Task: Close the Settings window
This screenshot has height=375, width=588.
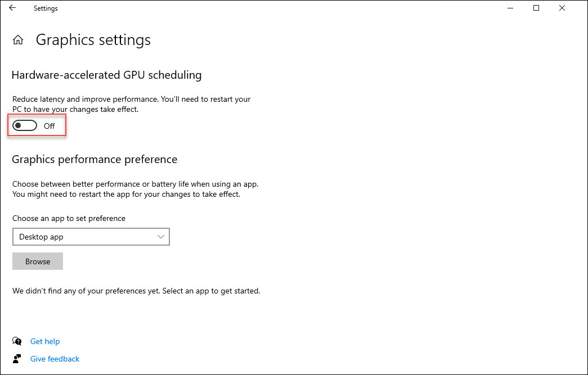Action: 562,8
